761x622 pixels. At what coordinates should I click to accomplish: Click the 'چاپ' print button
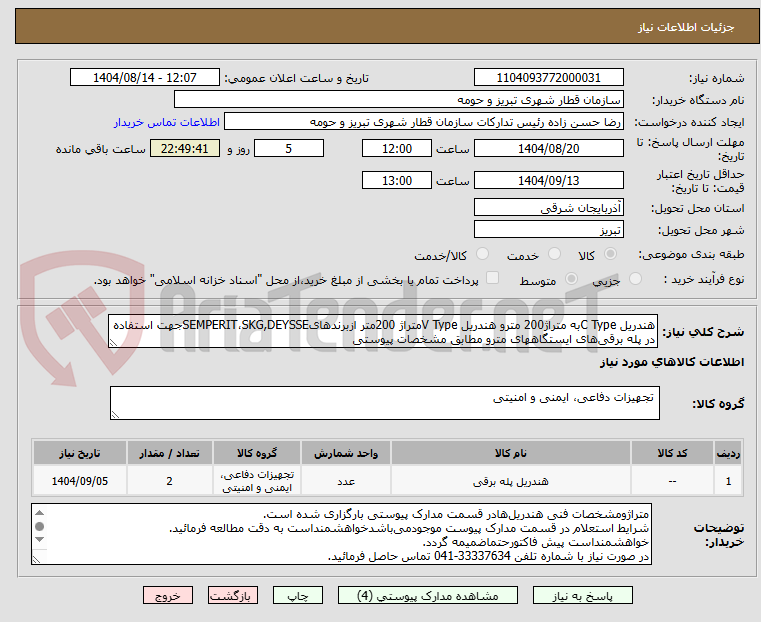[x=298, y=595]
